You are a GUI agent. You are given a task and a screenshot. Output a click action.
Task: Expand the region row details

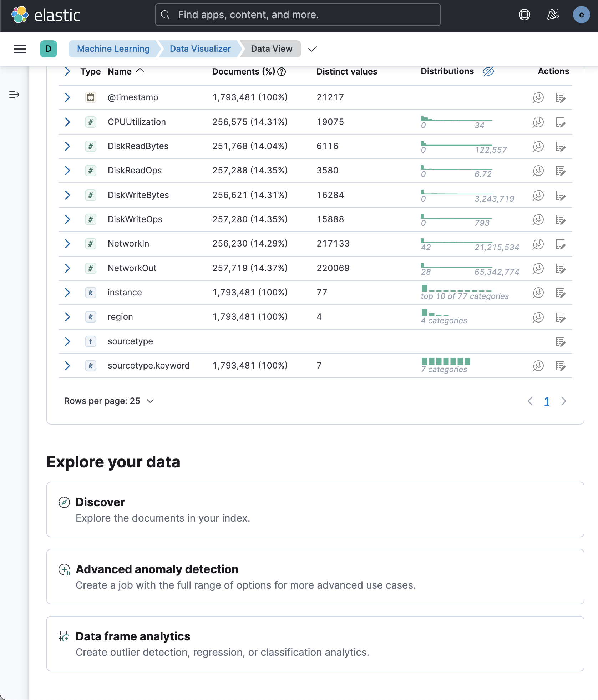coord(67,317)
